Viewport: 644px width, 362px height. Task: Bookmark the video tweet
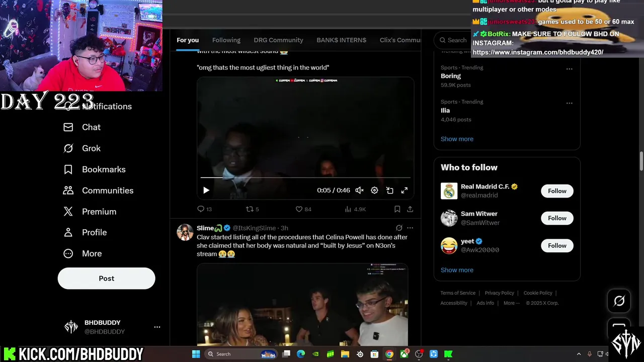[x=397, y=209]
